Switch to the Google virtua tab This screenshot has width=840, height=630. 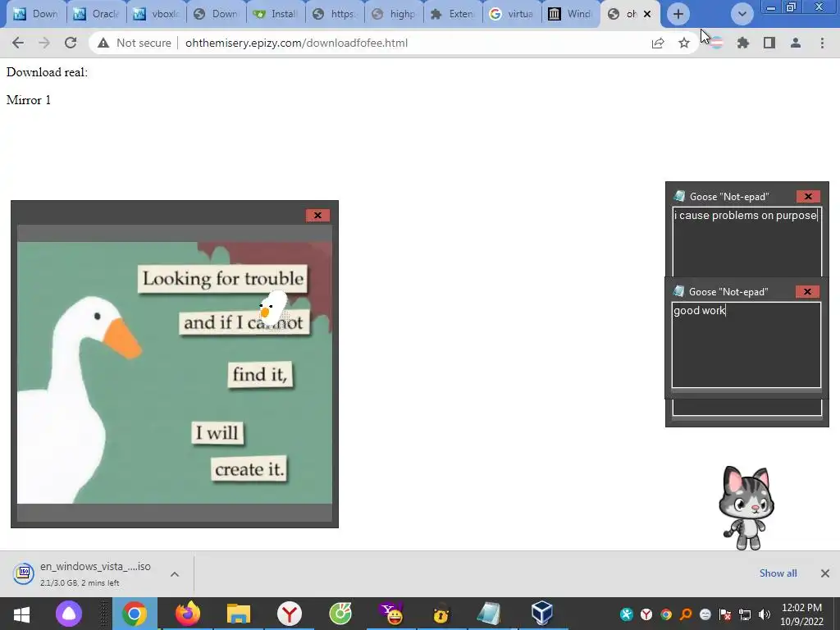(x=512, y=14)
